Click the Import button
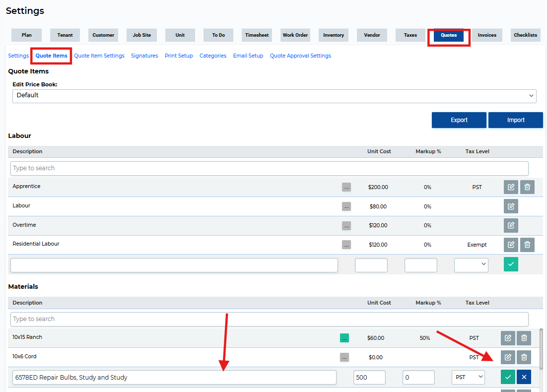This screenshot has height=392, width=547. point(516,120)
